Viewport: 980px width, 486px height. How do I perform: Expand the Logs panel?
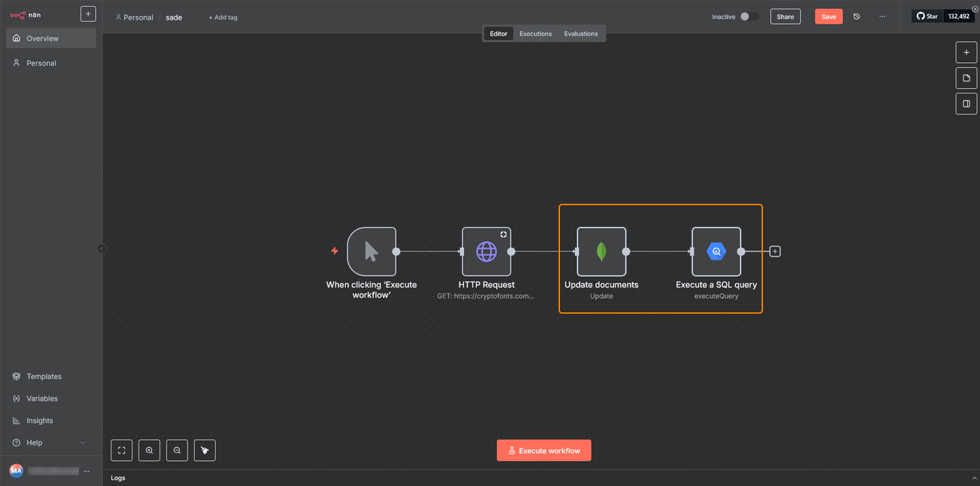[974, 478]
